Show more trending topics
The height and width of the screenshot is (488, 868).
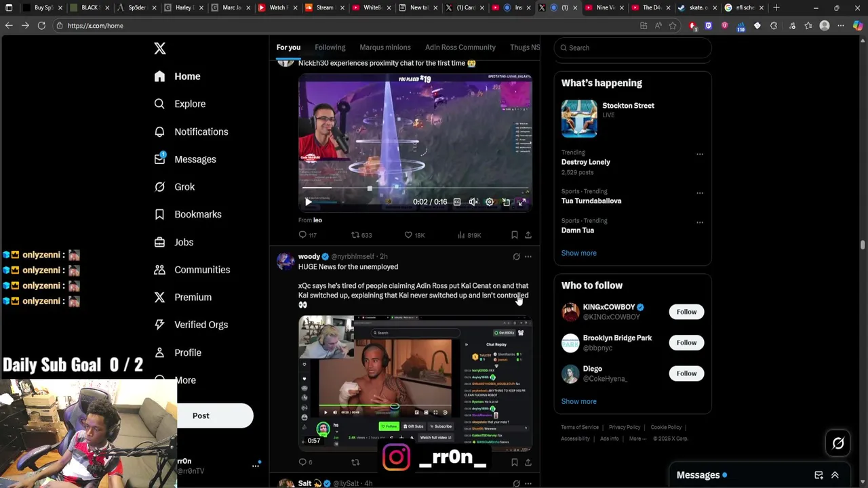[579, 253]
